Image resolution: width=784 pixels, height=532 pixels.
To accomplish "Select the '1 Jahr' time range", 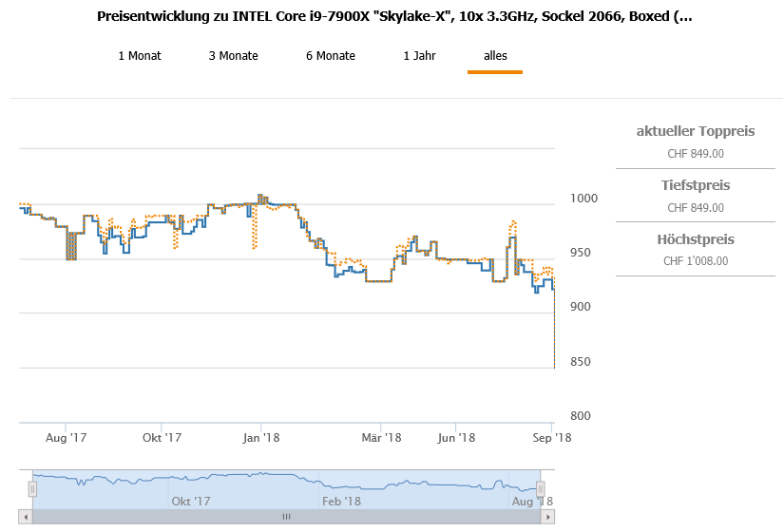I will coord(419,56).
